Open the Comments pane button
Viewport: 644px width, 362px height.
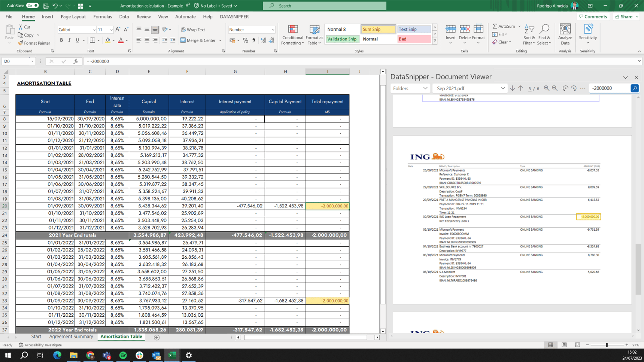[593, 17]
